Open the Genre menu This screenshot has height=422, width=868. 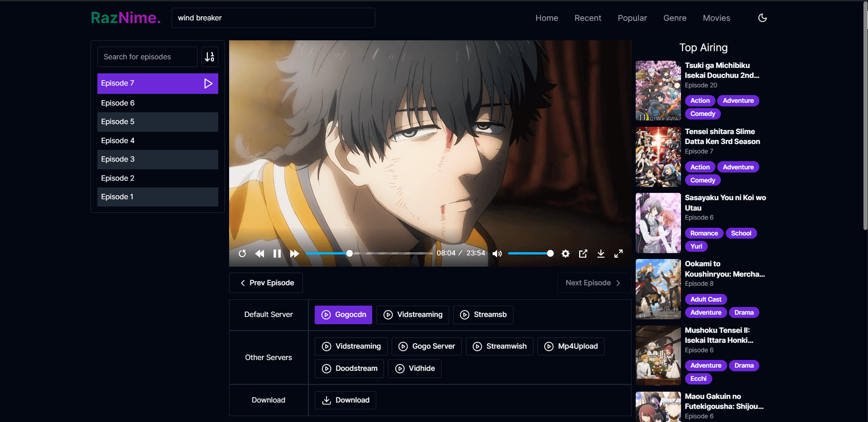tap(675, 18)
